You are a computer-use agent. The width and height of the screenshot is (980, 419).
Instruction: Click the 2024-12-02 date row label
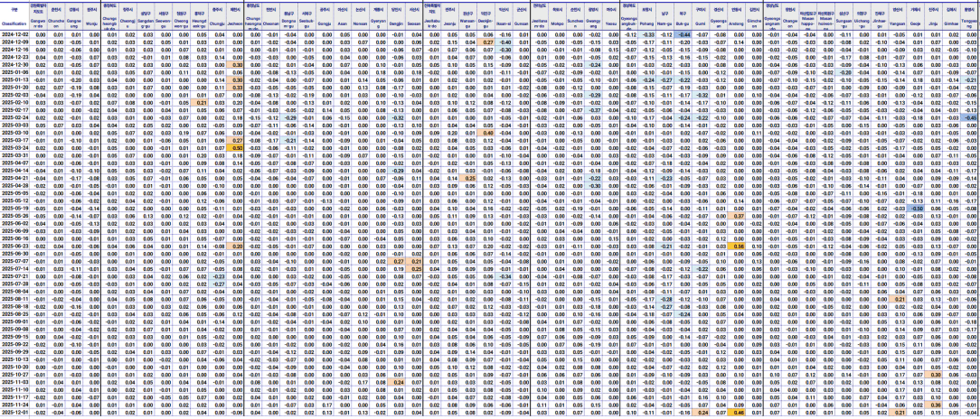14,33
